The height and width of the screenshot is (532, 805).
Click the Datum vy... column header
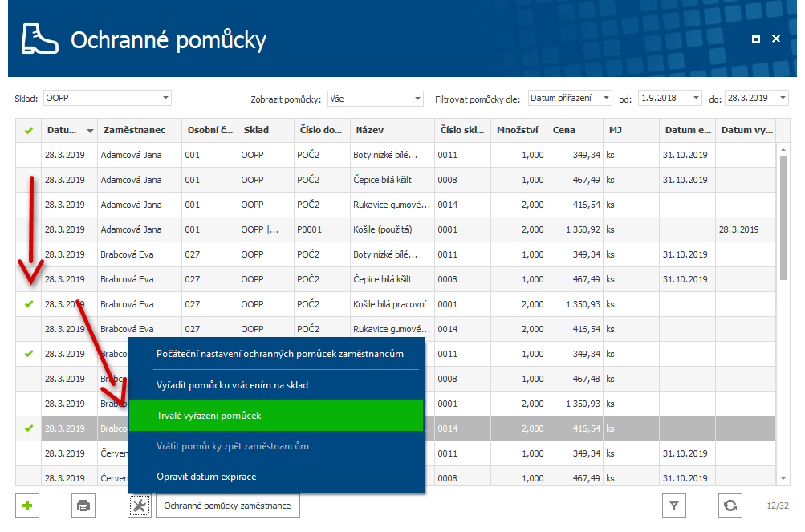pos(746,131)
